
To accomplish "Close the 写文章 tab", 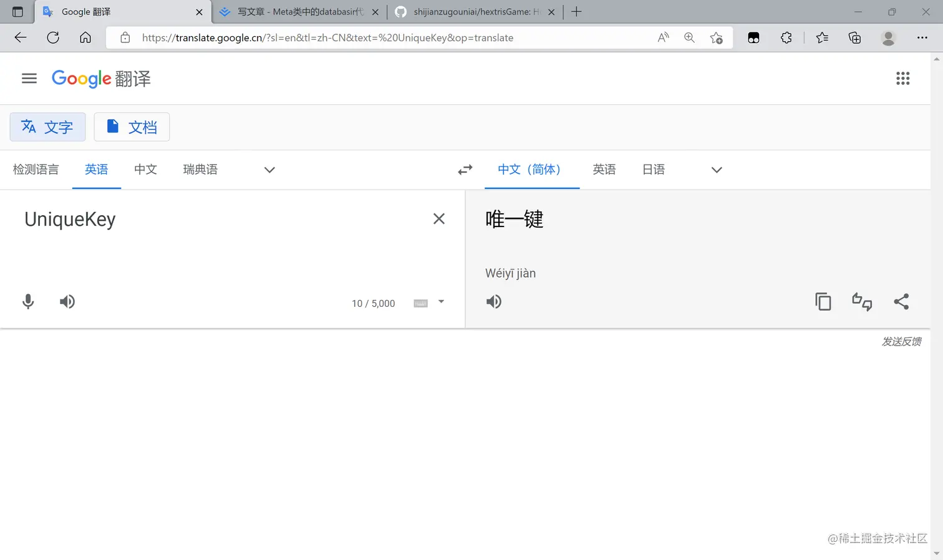I will (x=375, y=12).
